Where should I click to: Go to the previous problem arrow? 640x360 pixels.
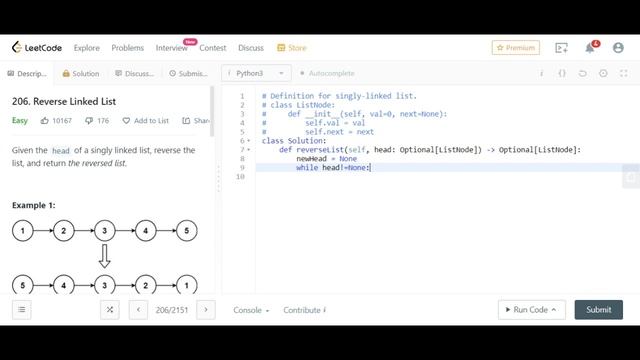coord(138,310)
